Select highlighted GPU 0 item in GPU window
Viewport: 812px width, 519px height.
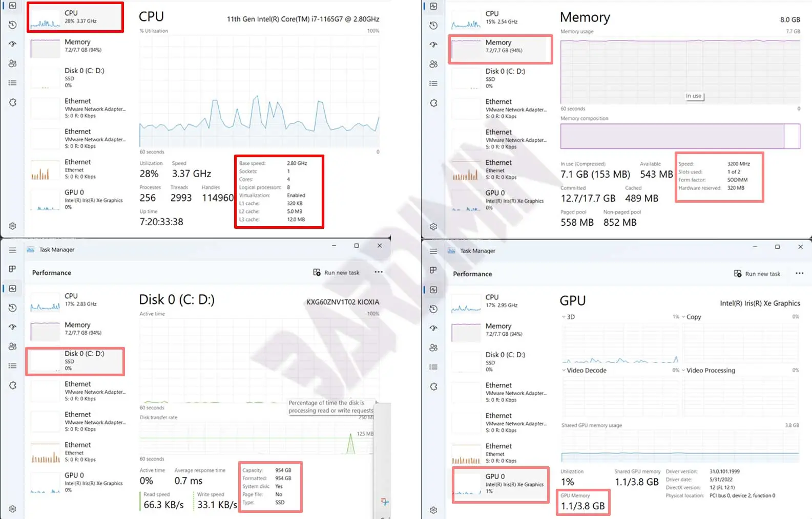[501, 484]
